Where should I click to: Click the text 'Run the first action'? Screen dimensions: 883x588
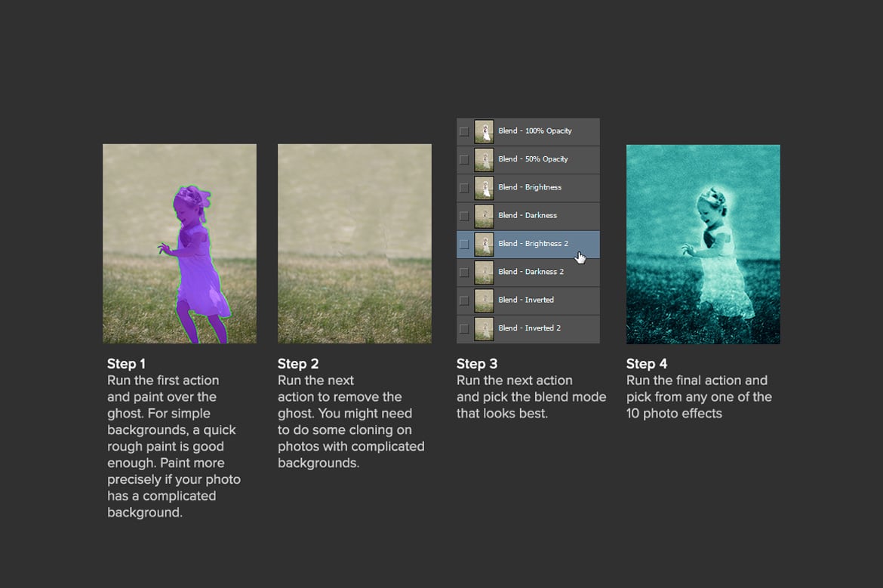coord(163,380)
